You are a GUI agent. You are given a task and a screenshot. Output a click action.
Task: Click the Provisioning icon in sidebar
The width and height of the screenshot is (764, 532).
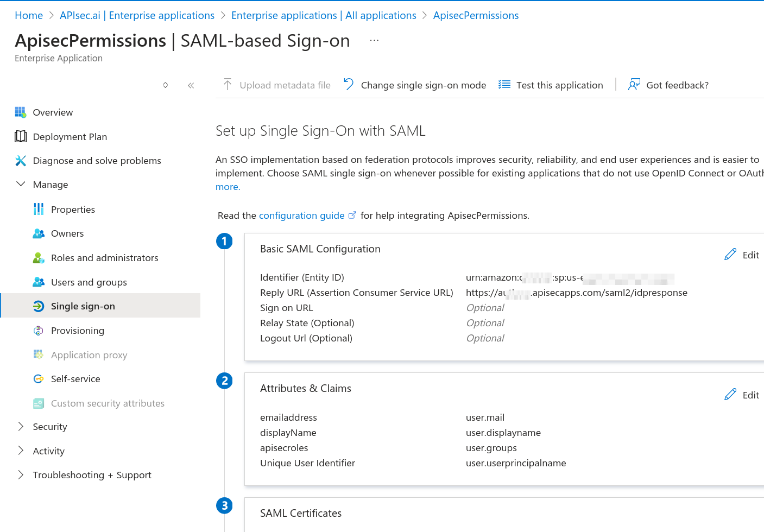click(x=39, y=331)
